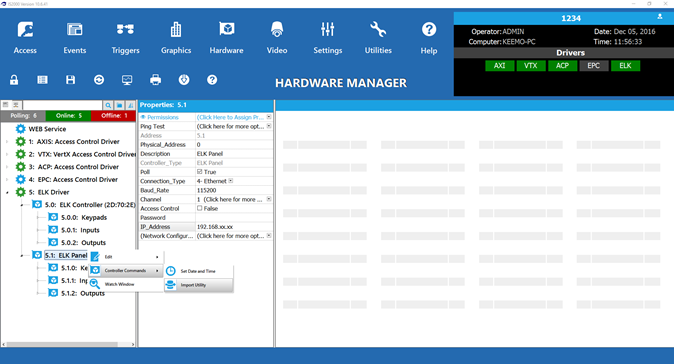Open the Edit context submenu
This screenshot has height=364, width=674.
coord(126,257)
